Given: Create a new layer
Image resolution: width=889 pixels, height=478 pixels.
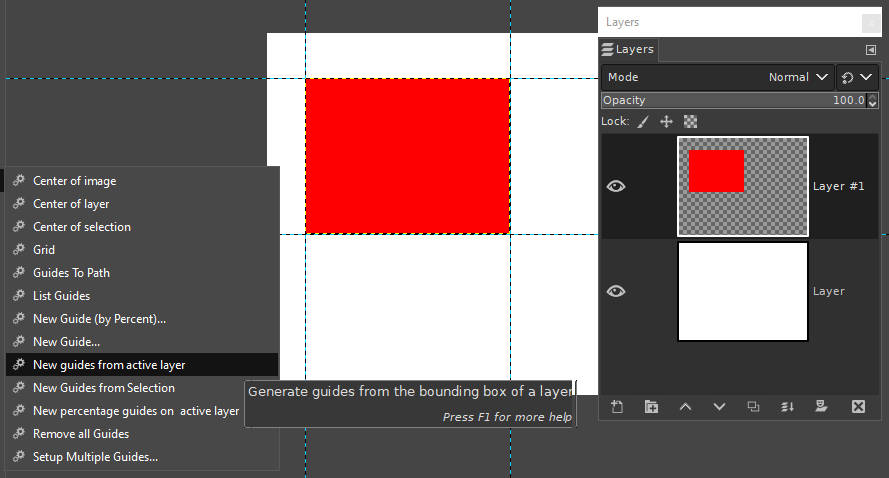Looking at the screenshot, I should 617,407.
